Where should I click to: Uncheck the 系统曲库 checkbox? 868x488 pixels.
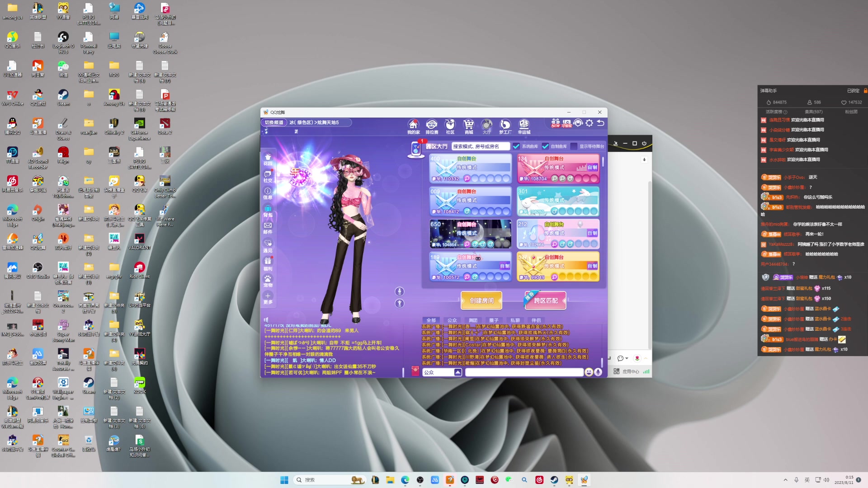(x=516, y=146)
